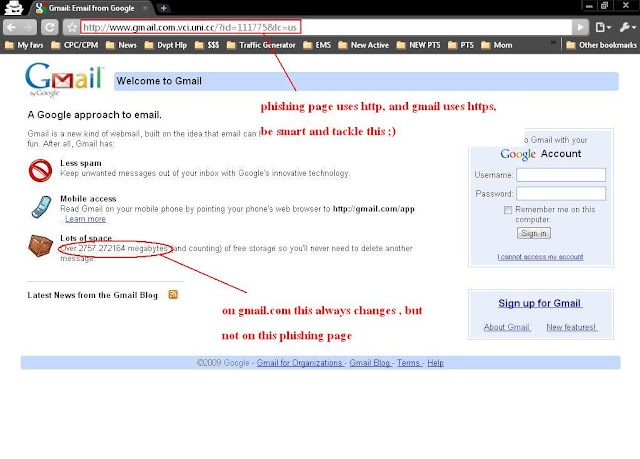Open the About Gmail link
The image size is (640, 459).
pyautogui.click(x=507, y=327)
